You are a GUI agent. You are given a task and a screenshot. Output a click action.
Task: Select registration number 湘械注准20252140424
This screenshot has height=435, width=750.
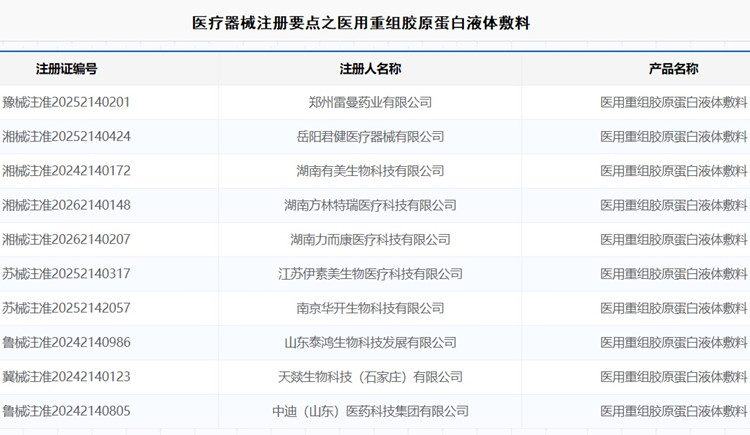(66, 137)
